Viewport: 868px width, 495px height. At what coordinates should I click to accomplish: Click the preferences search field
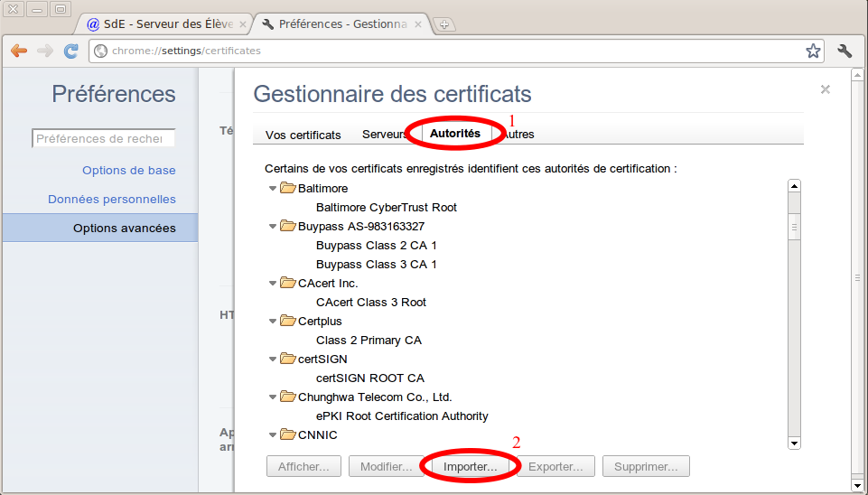103,138
